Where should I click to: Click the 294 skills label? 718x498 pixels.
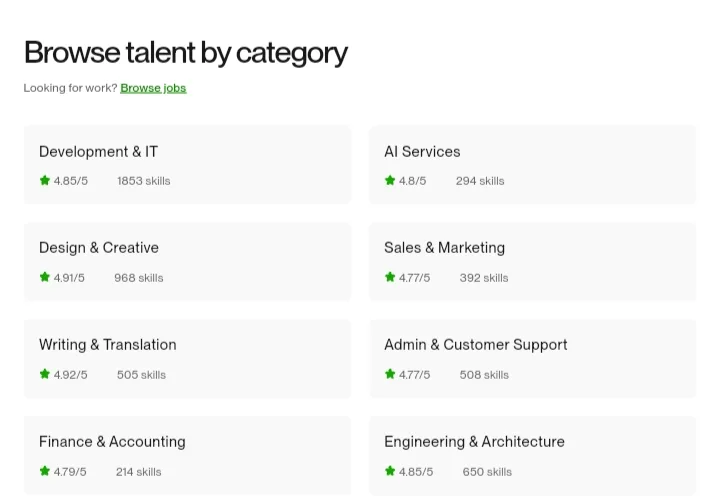point(480,181)
